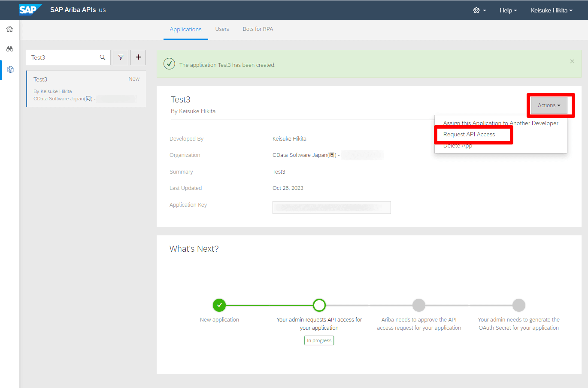Click the grey Ariba approval step circle
The image size is (588, 388).
419,305
